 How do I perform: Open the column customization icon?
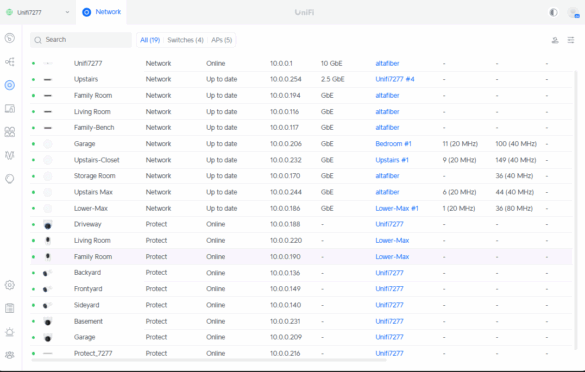[571, 40]
